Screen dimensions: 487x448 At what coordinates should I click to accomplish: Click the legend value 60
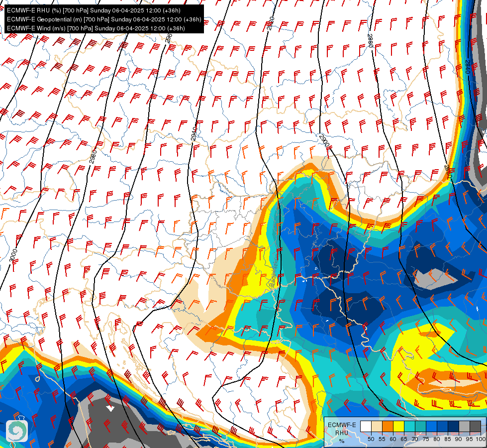click(393, 439)
